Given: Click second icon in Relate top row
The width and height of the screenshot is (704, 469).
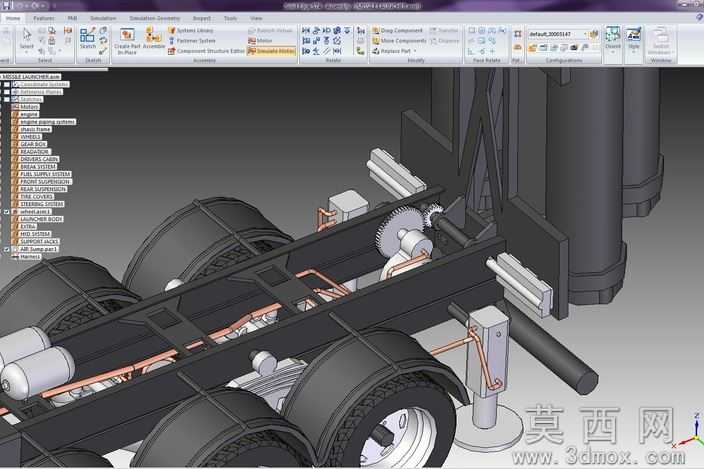Looking at the screenshot, I should click(316, 30).
